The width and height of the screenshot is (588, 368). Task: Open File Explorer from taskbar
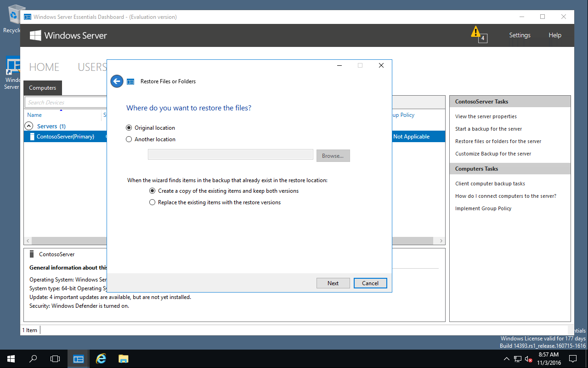(x=123, y=359)
